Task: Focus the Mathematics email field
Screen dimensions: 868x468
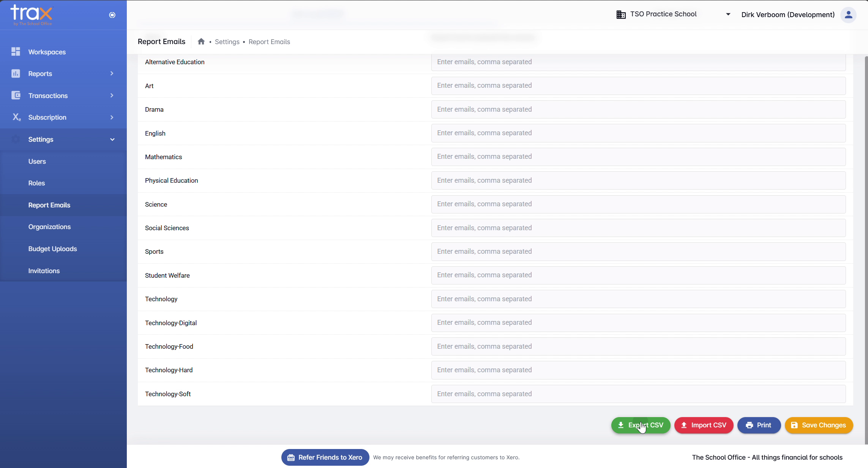Action: (638, 157)
